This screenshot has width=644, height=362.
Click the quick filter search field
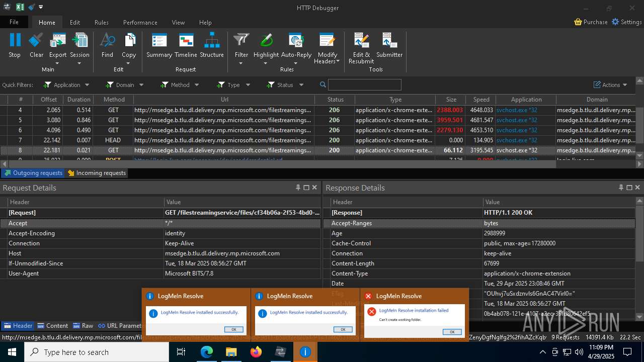coord(364,84)
